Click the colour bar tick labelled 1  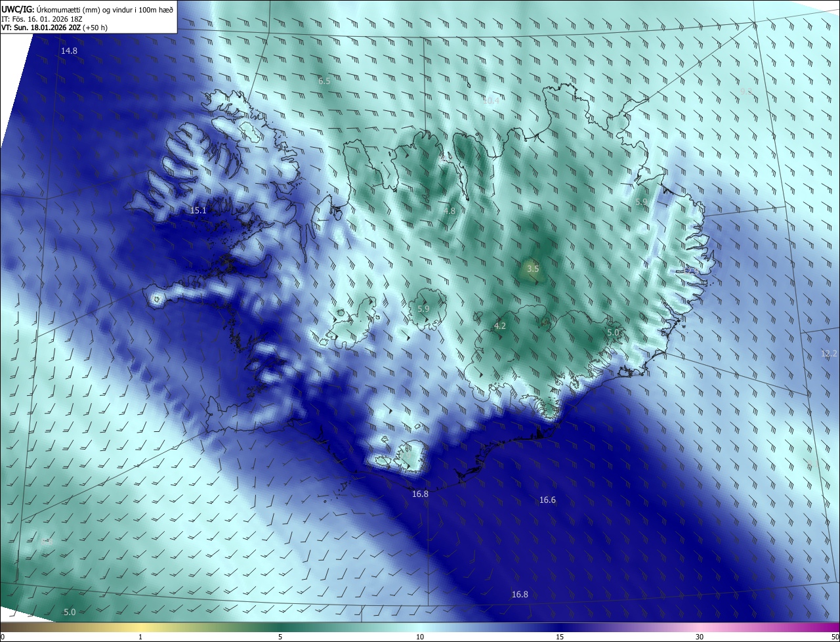tap(141, 637)
